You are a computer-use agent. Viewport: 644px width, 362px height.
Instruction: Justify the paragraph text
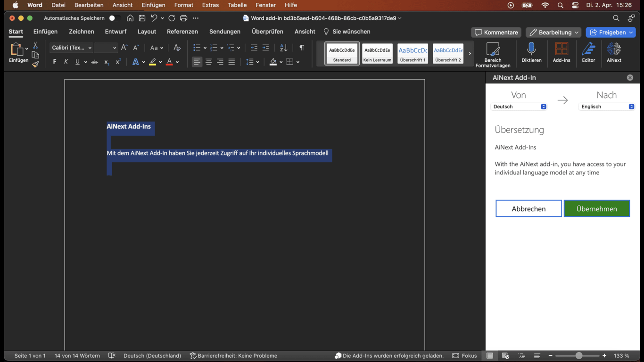(231, 62)
